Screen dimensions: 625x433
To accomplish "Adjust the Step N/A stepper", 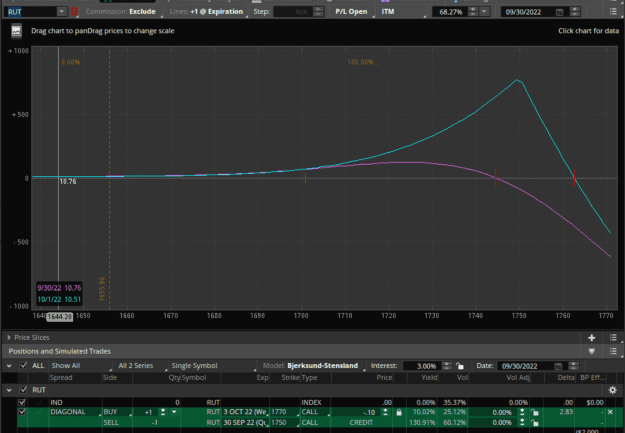I will point(318,12).
